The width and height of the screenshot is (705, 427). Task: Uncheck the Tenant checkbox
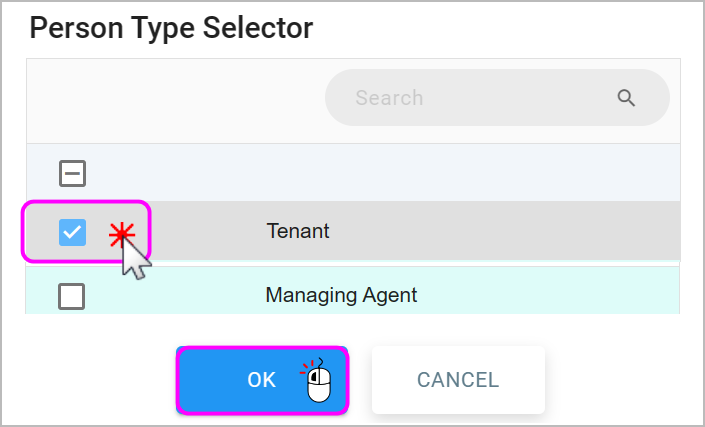(x=72, y=232)
